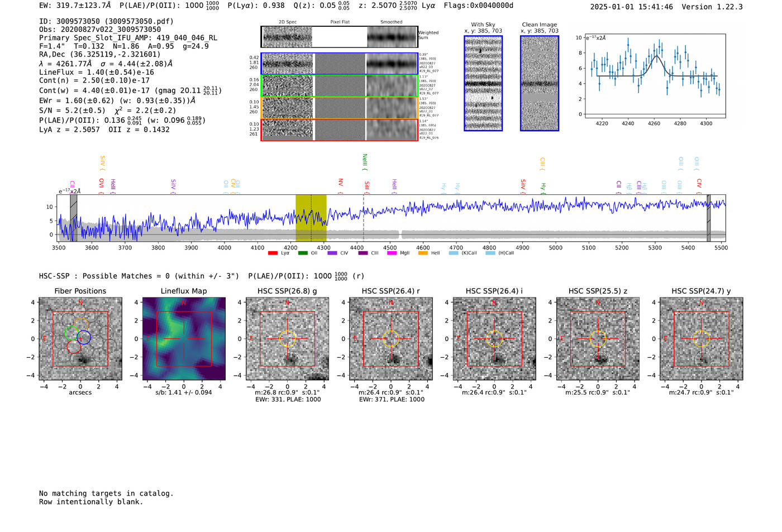Click 'EWr: 371, PLAE: 1000' under r image
Image resolution: width=782 pixels, height=532 pixels.
tap(392, 400)
